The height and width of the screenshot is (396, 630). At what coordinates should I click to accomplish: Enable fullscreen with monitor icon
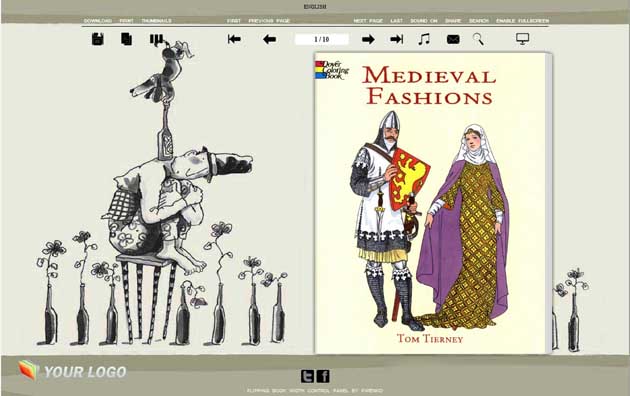pos(522,39)
